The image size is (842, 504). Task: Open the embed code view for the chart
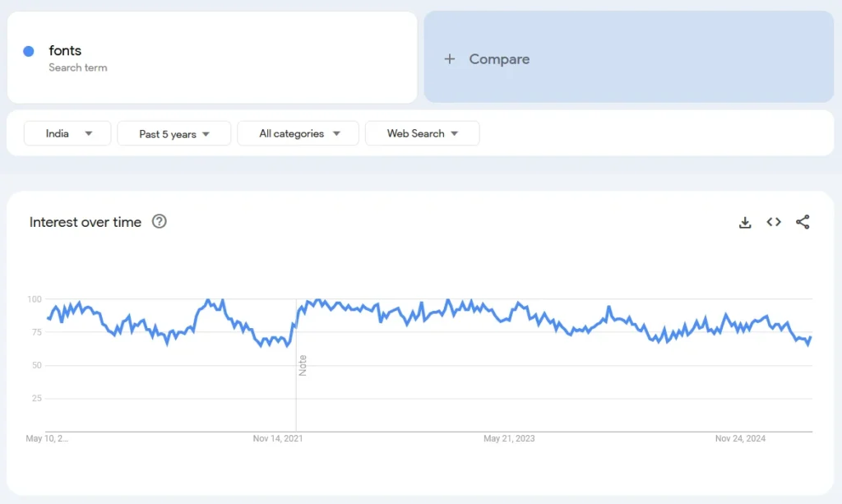pyautogui.click(x=773, y=222)
